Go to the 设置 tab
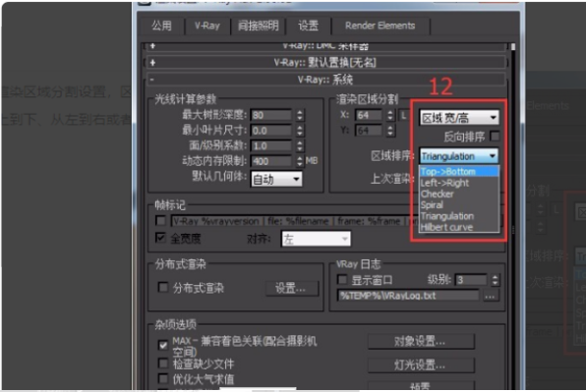The image size is (586, 392). coord(309,26)
